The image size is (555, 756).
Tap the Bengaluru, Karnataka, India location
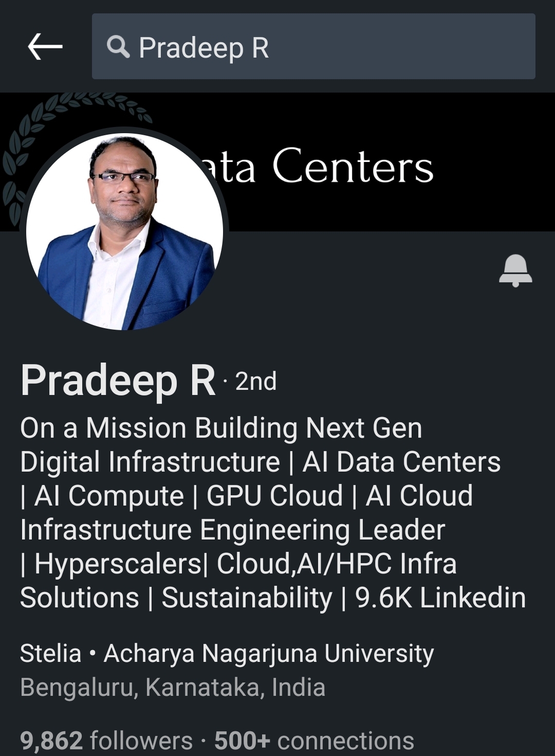click(x=173, y=688)
